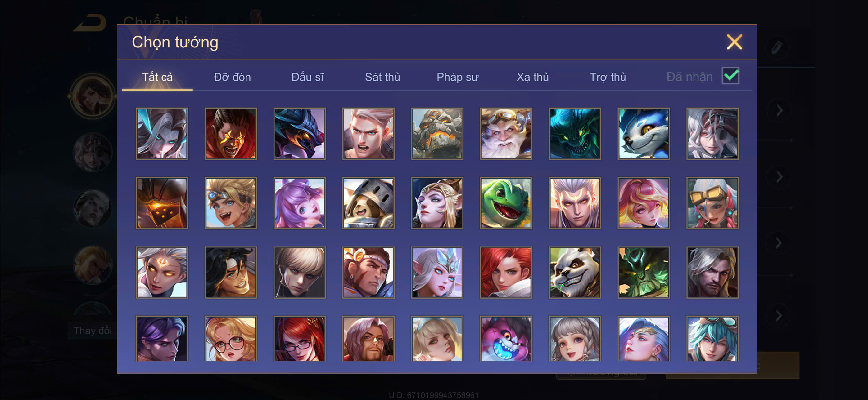Pick the panda hero portrait

575,272
